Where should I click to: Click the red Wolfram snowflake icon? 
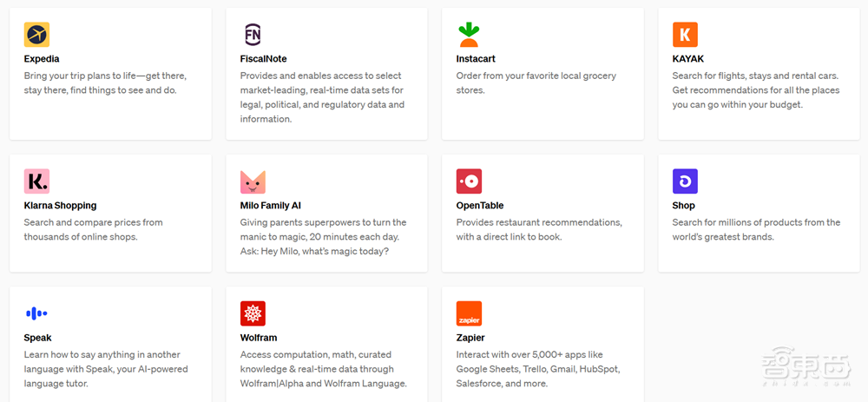(x=253, y=313)
